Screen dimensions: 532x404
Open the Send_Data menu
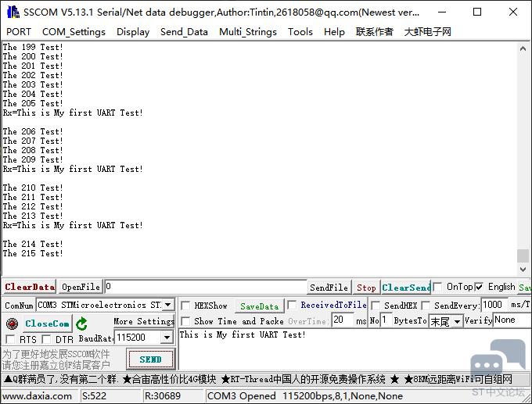tap(184, 32)
